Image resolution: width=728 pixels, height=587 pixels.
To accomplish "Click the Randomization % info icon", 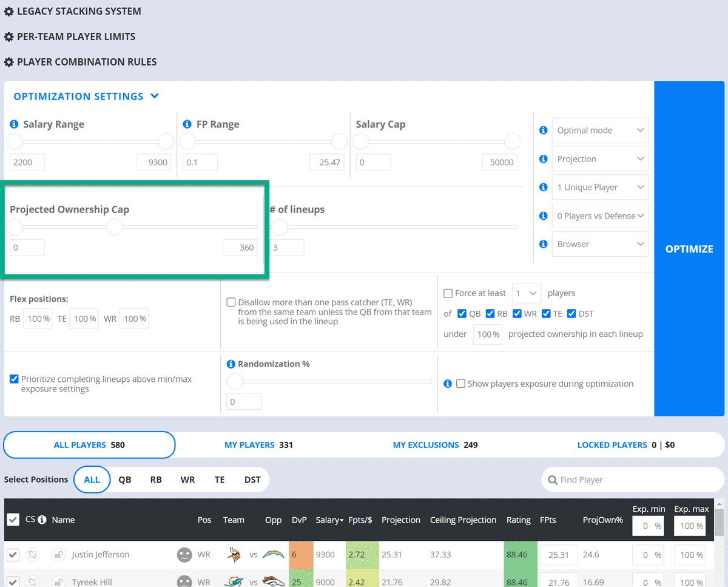I will (x=231, y=364).
